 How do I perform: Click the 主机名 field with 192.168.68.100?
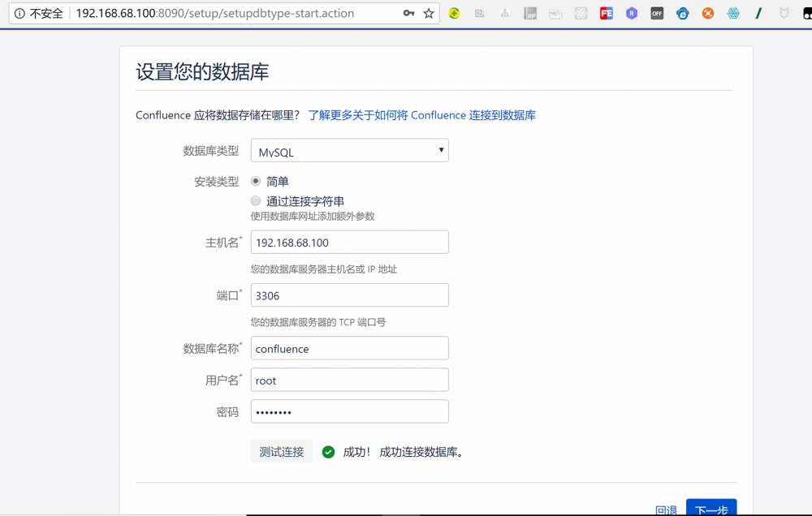(349, 243)
